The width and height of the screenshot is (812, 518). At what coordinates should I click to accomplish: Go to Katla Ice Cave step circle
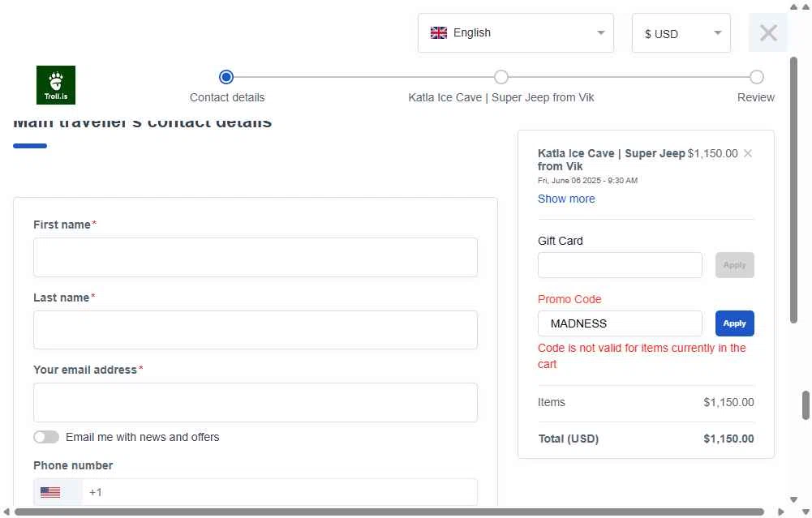[501, 77]
